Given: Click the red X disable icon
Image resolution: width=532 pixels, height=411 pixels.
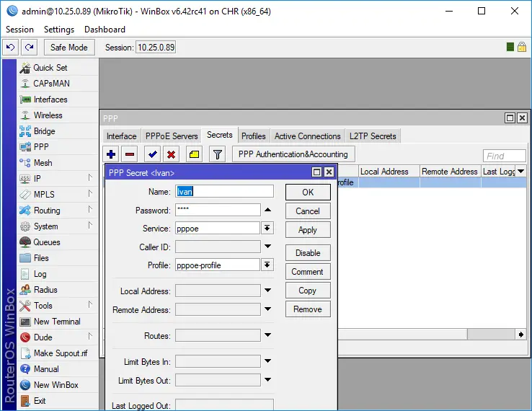Looking at the screenshot, I should (171, 154).
